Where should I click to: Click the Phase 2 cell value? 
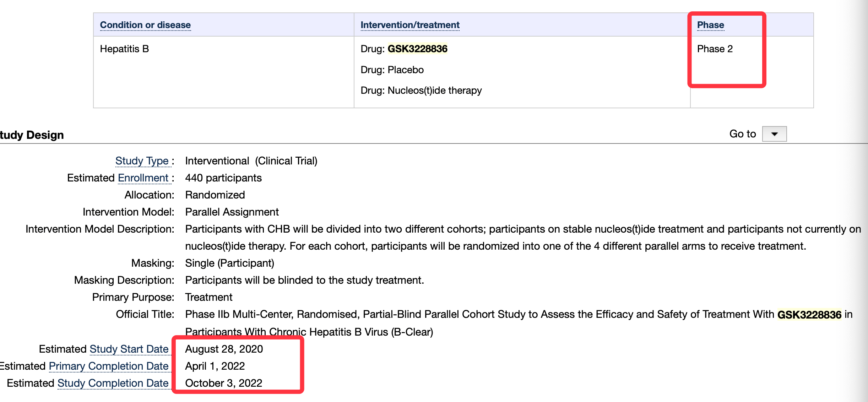[715, 49]
